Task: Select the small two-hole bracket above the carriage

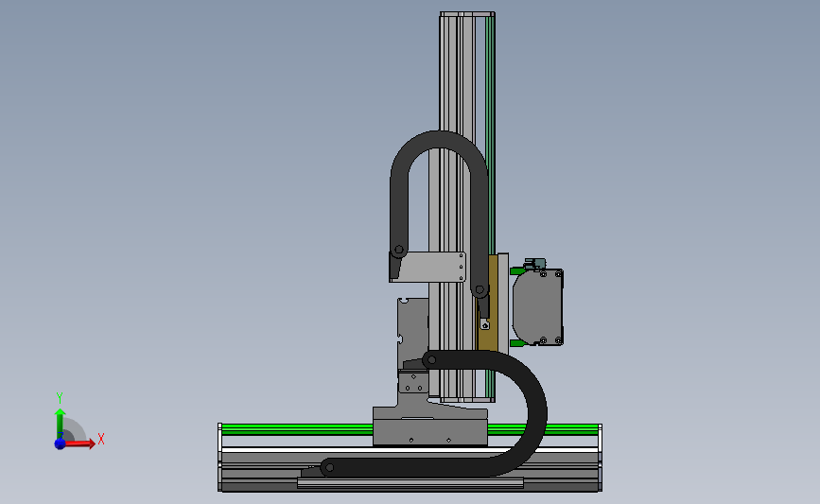Action: pos(413,382)
